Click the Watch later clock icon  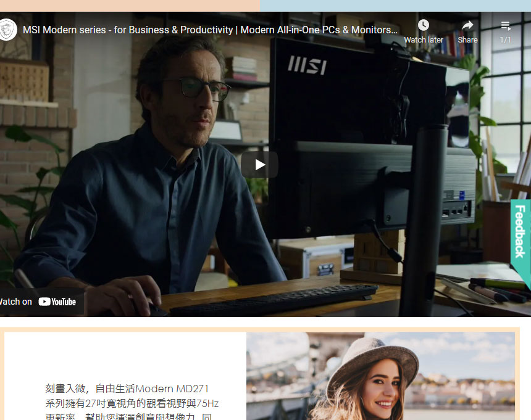[x=423, y=25]
